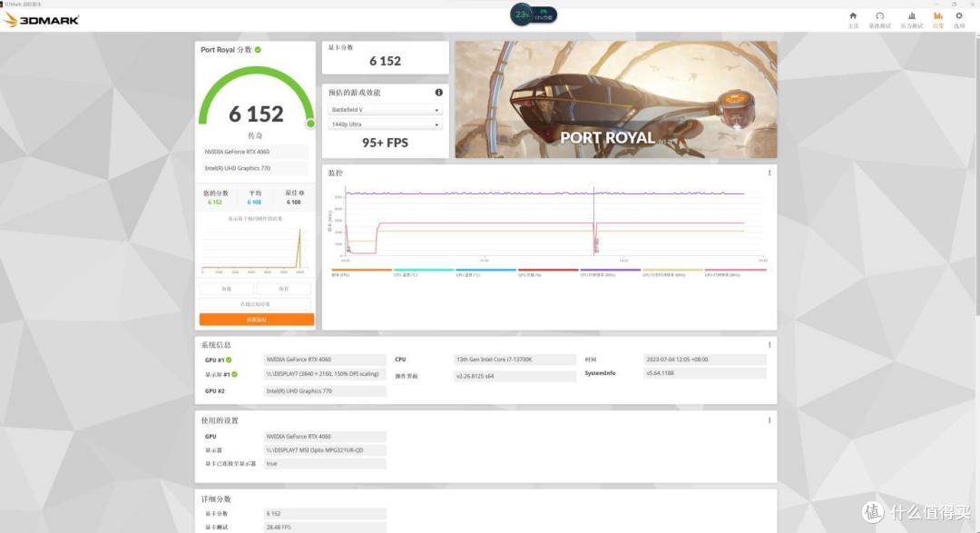
Task: Switch to the Results (结果) icon
Action: pyautogui.click(x=937, y=19)
